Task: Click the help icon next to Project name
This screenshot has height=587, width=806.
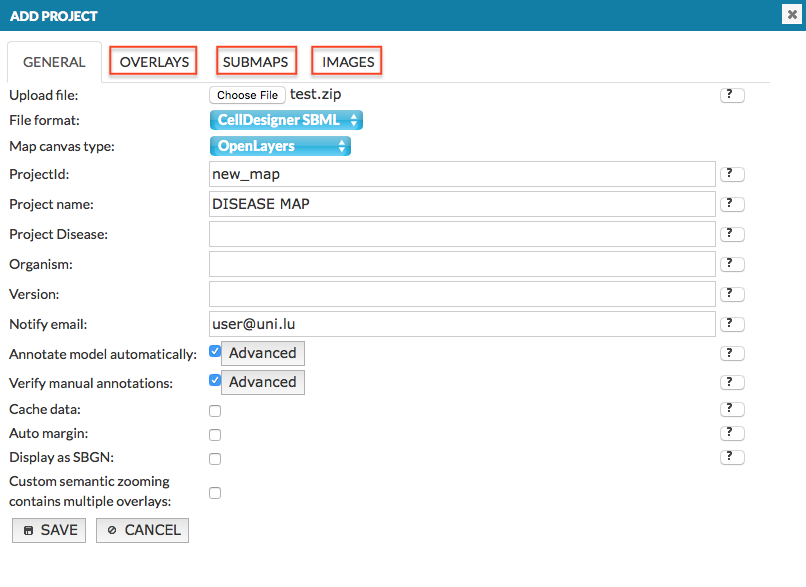Action: pyautogui.click(x=732, y=204)
